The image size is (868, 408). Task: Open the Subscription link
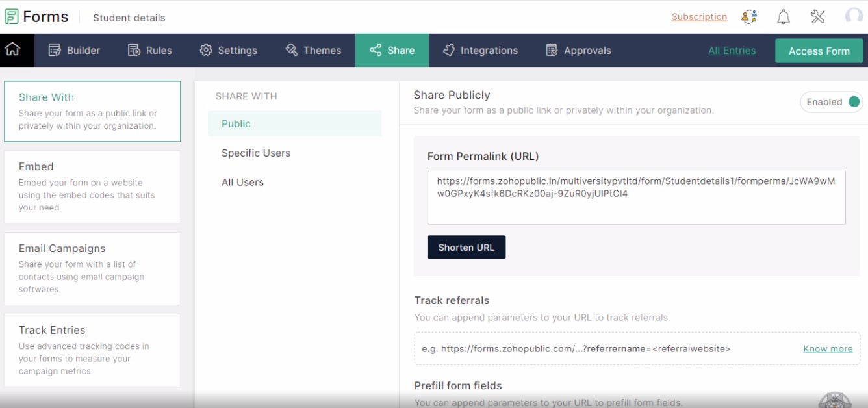tap(699, 17)
